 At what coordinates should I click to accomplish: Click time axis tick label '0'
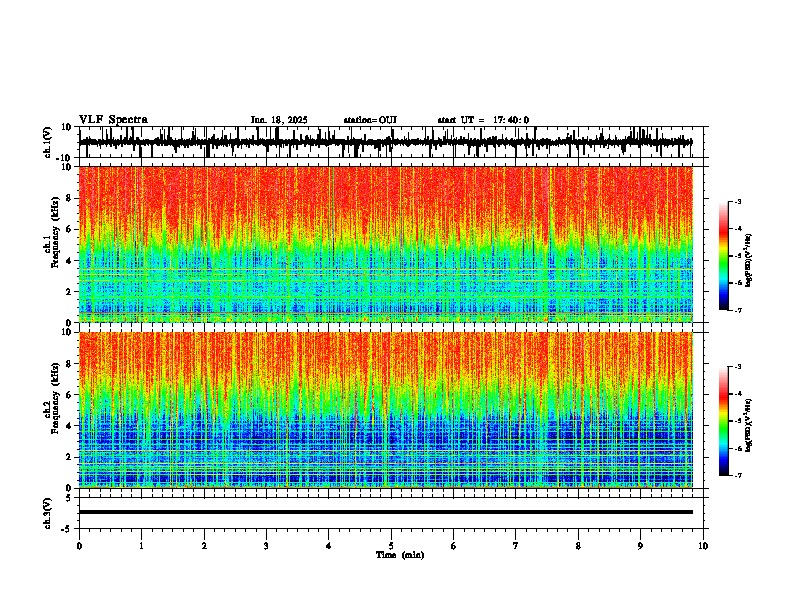click(x=79, y=546)
